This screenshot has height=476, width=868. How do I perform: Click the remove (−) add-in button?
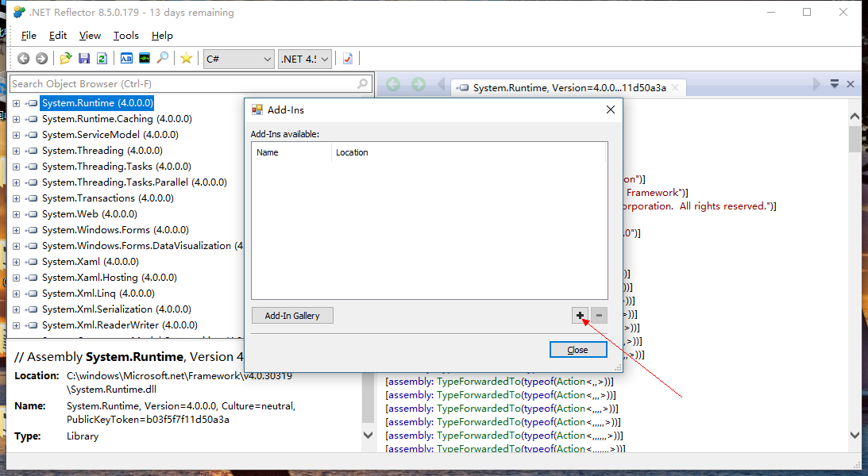pos(599,316)
